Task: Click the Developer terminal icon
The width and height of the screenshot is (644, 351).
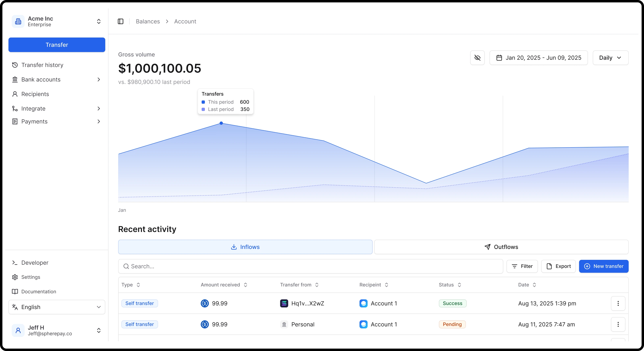Action: [x=15, y=263]
